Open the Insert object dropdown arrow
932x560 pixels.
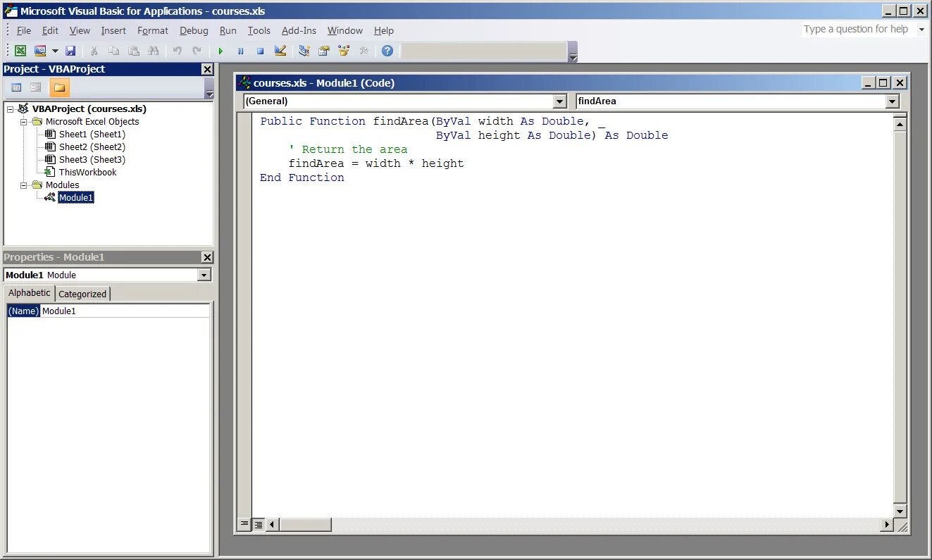point(55,51)
